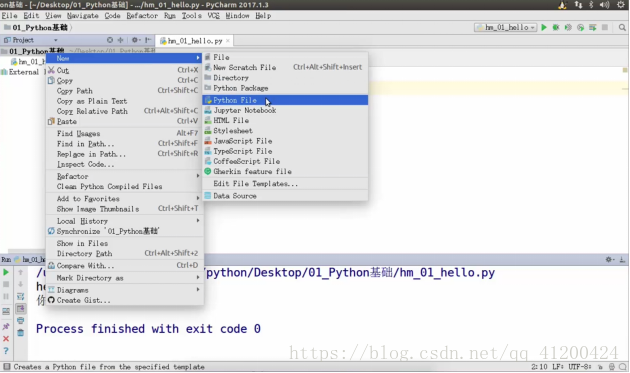Create a New Scratch File
The image size is (630, 373).
(x=285, y=67)
